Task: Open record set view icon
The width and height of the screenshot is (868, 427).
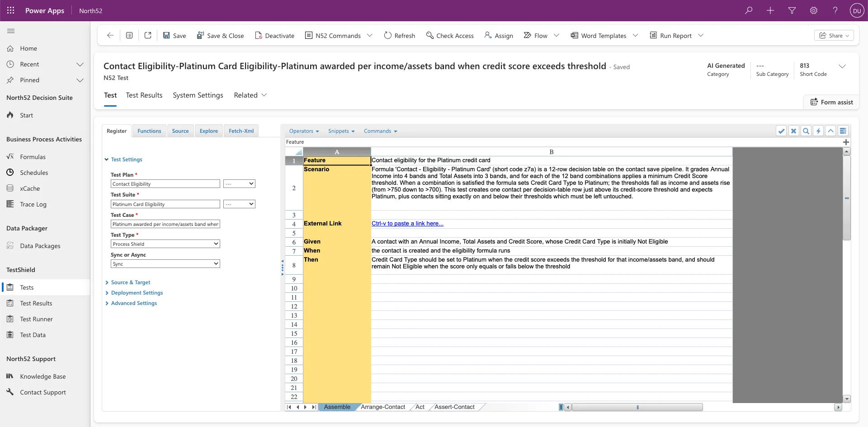Action: (129, 35)
